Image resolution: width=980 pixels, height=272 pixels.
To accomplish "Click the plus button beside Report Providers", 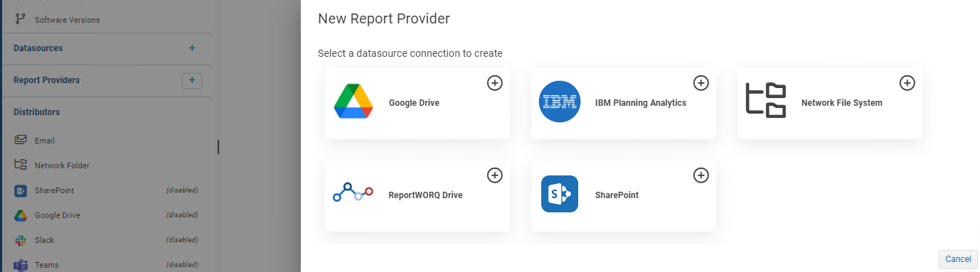I will (x=192, y=80).
